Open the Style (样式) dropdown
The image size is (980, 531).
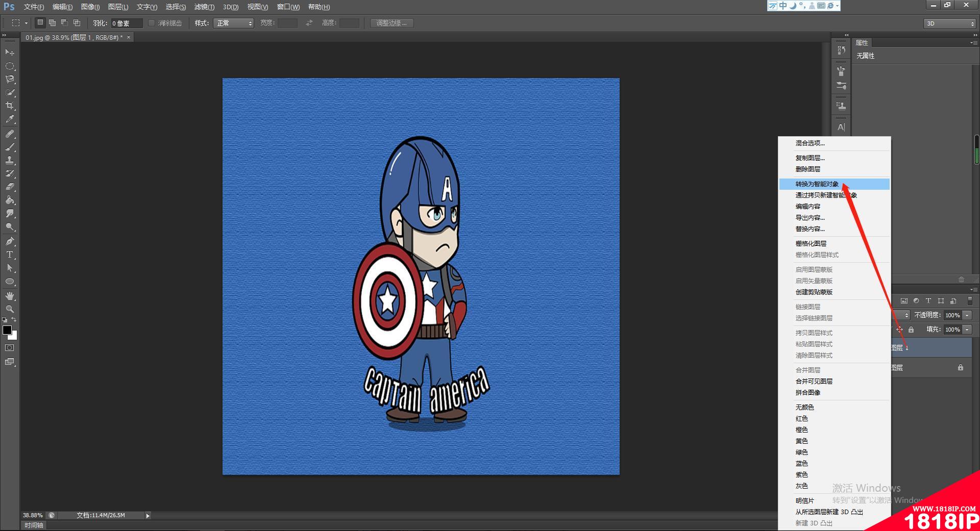[x=234, y=23]
